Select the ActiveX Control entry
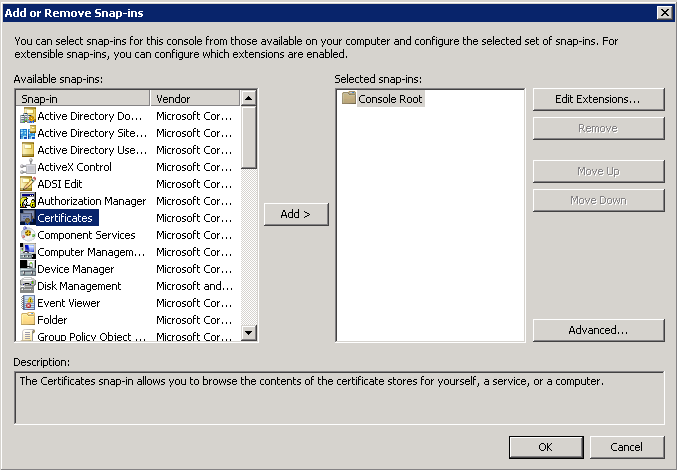Viewport: 677px width, 470px height. pyautogui.click(x=74, y=167)
